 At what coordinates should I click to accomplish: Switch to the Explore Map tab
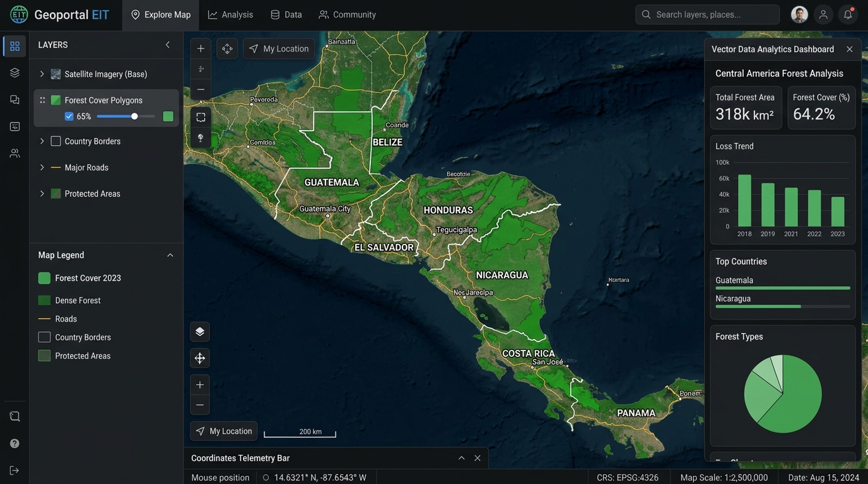160,14
